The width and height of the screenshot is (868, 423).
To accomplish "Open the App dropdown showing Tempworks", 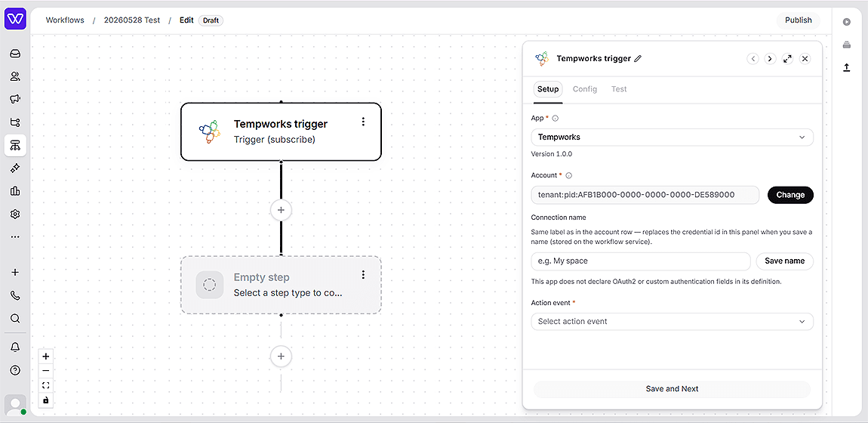I will click(x=672, y=137).
